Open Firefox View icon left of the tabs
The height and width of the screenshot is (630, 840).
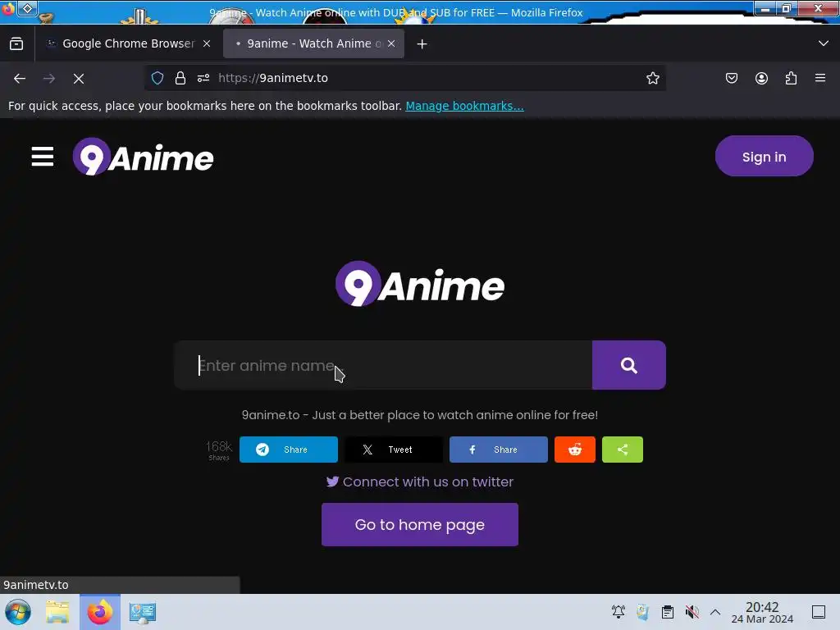(16, 43)
